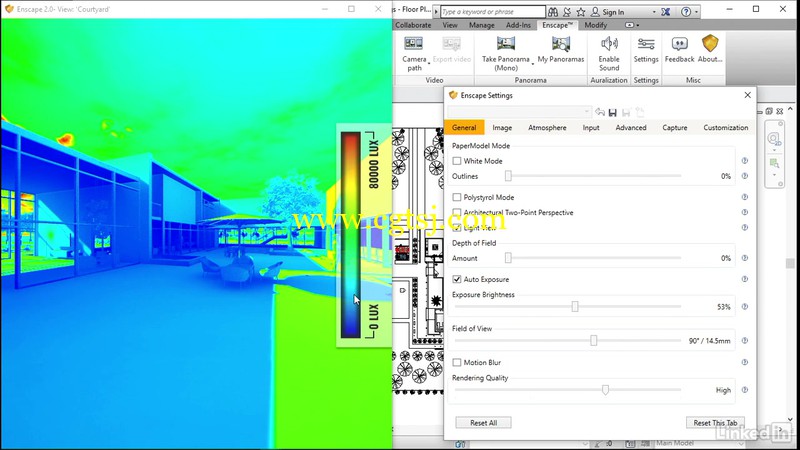This screenshot has height=450, width=800.
Task: Switch to the Atmosphere tab
Action: click(x=547, y=128)
